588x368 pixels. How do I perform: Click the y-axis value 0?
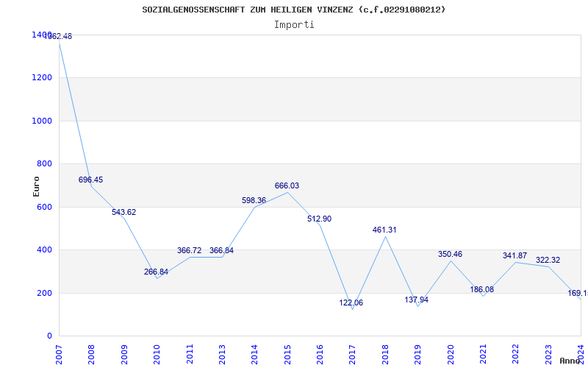point(49,336)
